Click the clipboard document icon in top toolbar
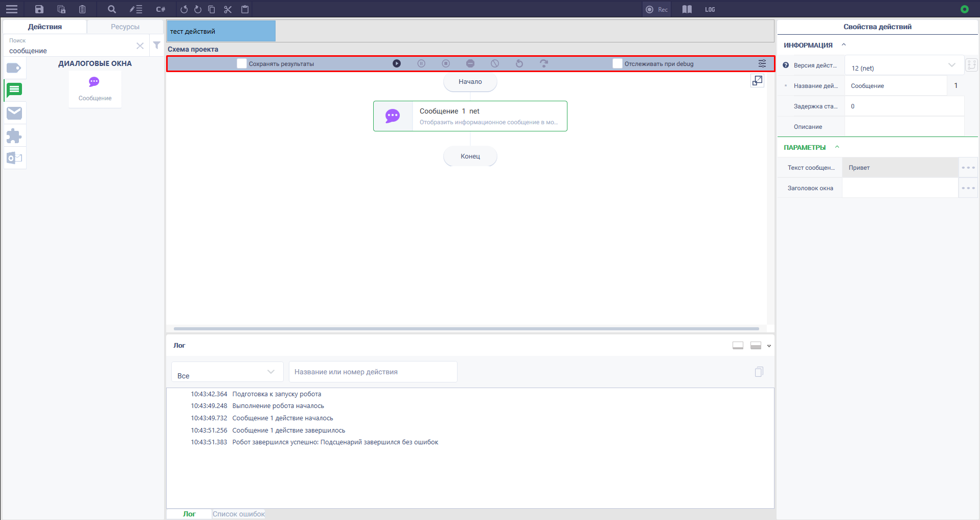This screenshot has height=520, width=980. [82, 9]
